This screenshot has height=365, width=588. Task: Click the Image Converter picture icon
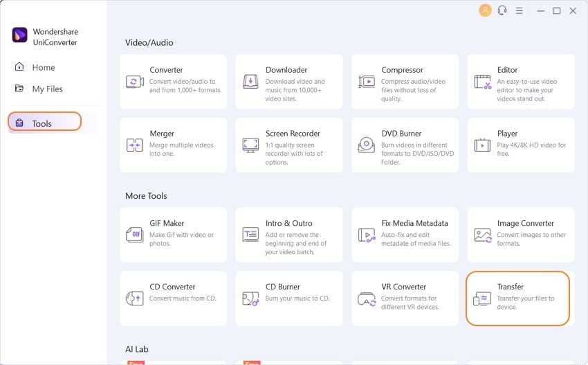point(483,235)
